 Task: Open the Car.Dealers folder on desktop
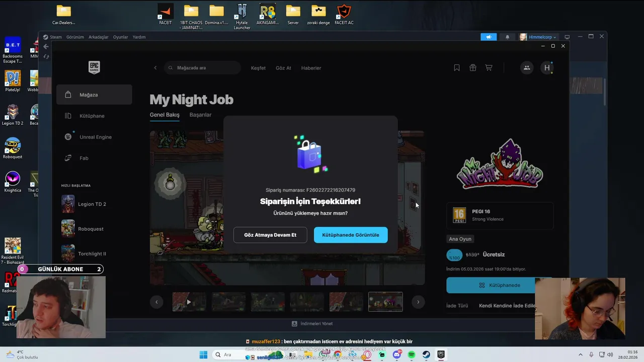[64, 15]
